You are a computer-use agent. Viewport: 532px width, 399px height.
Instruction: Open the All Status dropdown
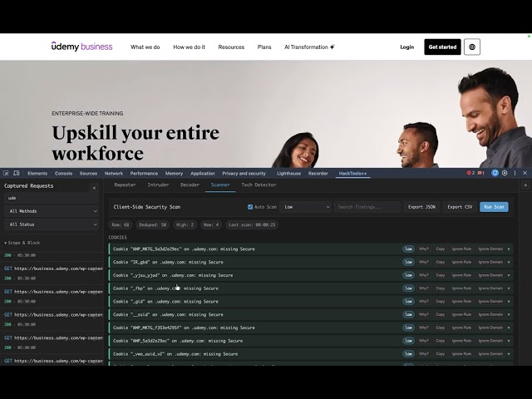[x=52, y=224]
